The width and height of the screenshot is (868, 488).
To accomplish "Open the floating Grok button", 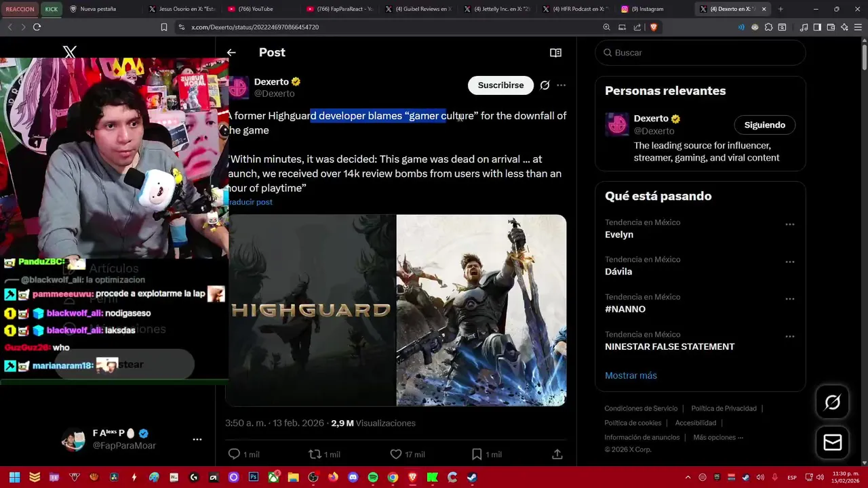I will click(x=832, y=403).
